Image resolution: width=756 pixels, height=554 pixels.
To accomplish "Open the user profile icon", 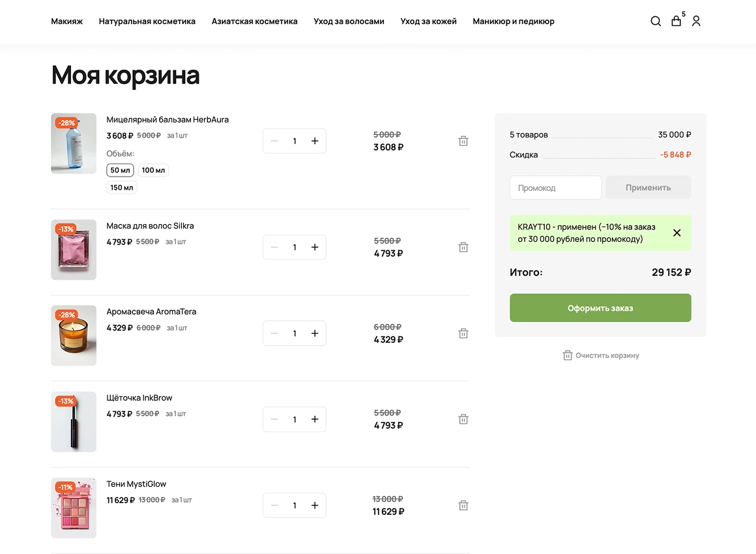I will [x=696, y=21].
